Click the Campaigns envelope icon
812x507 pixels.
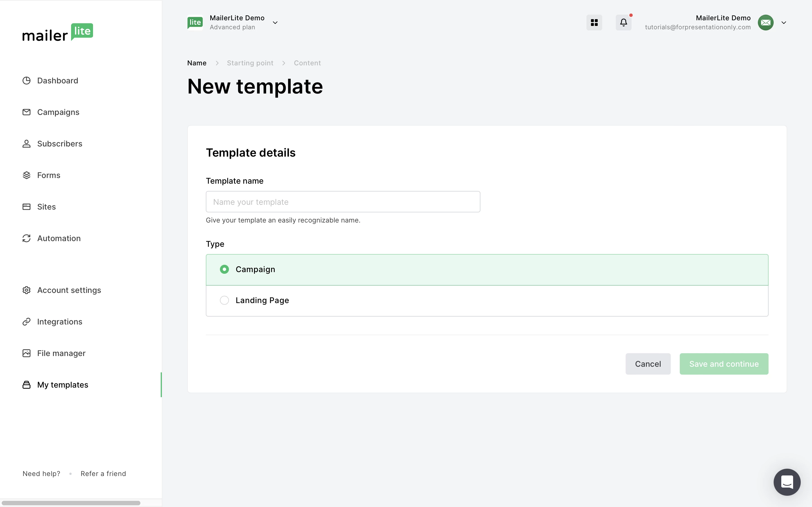tap(27, 112)
